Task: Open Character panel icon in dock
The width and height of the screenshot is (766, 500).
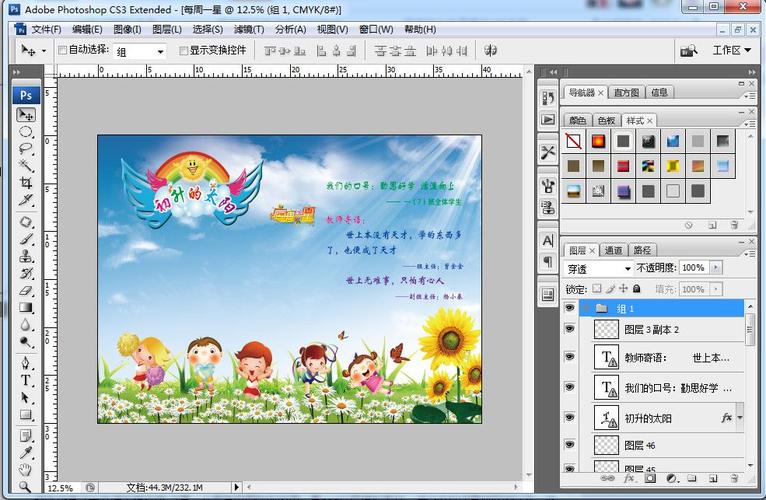Action: click(x=548, y=240)
